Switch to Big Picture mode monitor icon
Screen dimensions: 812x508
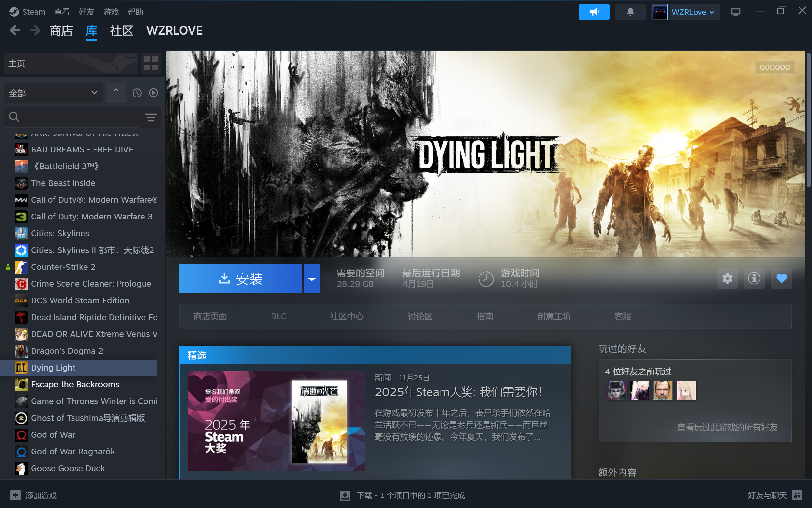coord(736,12)
